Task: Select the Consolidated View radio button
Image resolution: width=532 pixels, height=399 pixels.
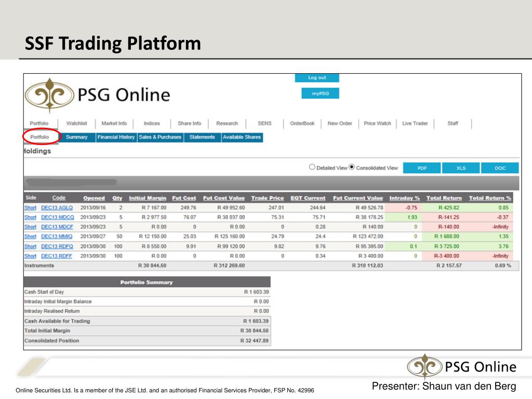Action: point(352,167)
